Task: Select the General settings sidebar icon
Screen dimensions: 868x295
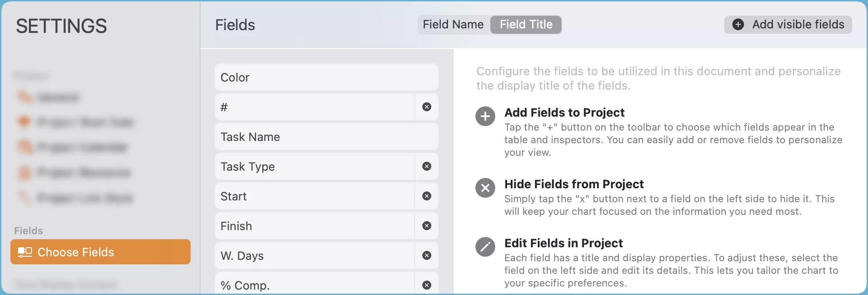Action: coord(25,96)
